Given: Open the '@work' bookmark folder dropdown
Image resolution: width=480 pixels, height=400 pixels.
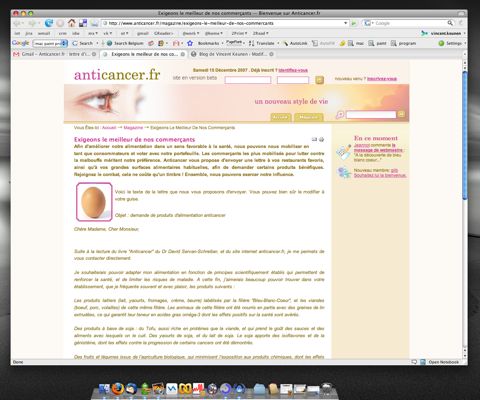Looking at the screenshot, I should pyautogui.click(x=191, y=33).
